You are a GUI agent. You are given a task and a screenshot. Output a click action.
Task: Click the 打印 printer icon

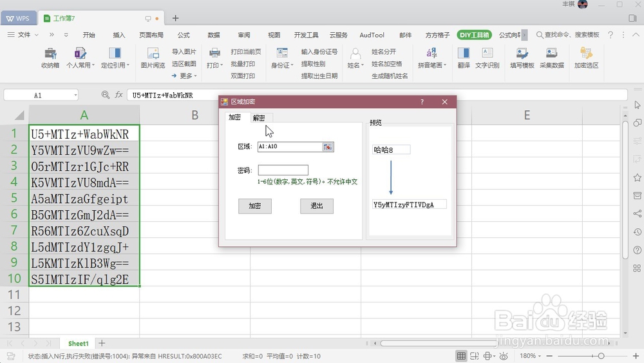pos(214,53)
